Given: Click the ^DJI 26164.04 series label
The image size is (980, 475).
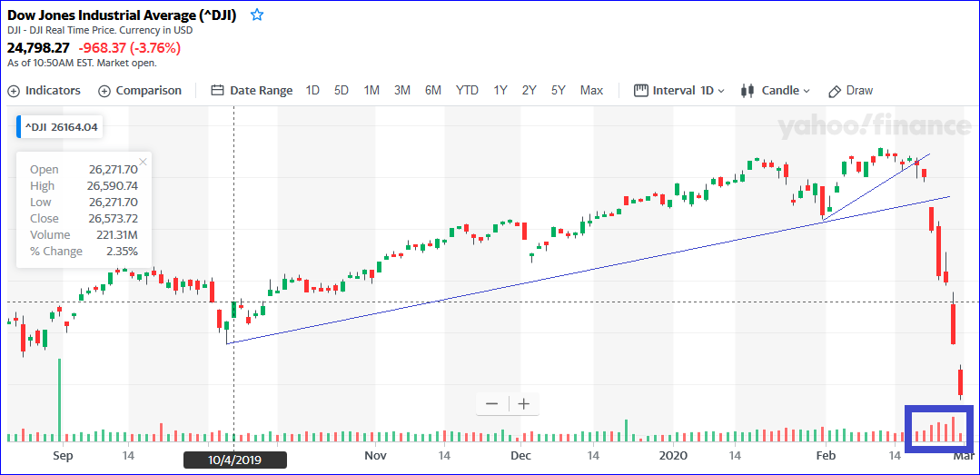Looking at the screenshot, I should 61,127.
